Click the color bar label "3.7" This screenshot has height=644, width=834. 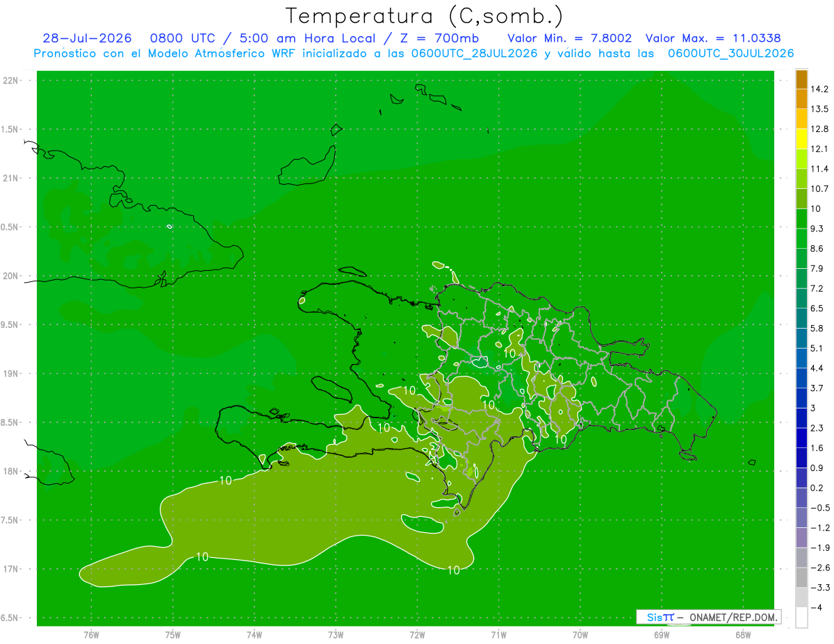(817, 388)
